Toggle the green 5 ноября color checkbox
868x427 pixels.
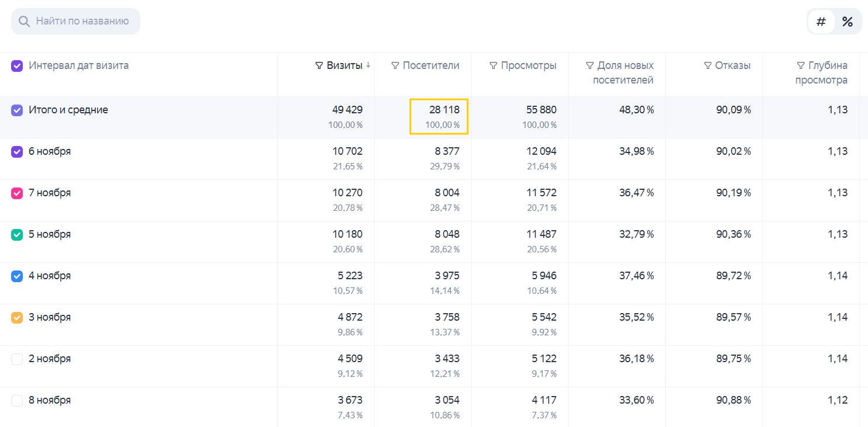[x=17, y=234]
